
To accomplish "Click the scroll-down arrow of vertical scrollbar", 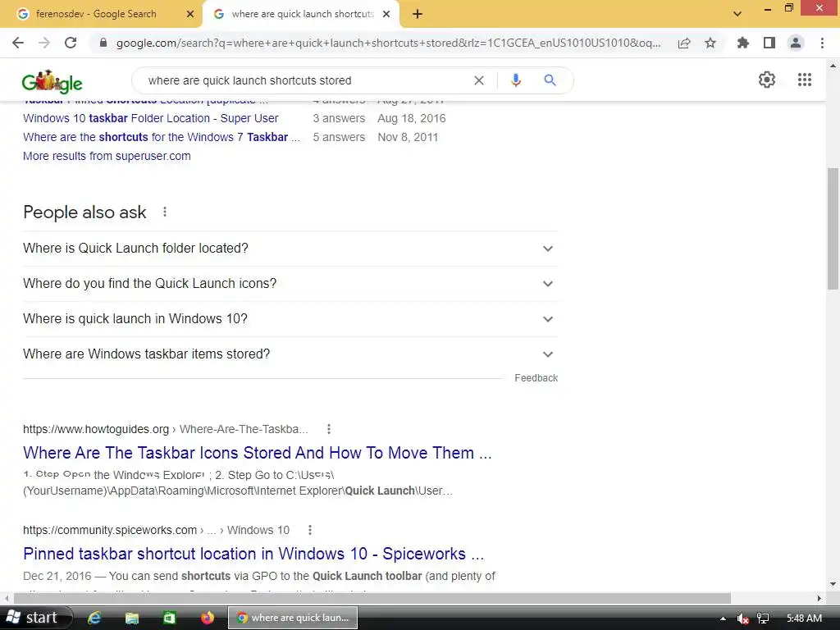I will [x=833, y=584].
